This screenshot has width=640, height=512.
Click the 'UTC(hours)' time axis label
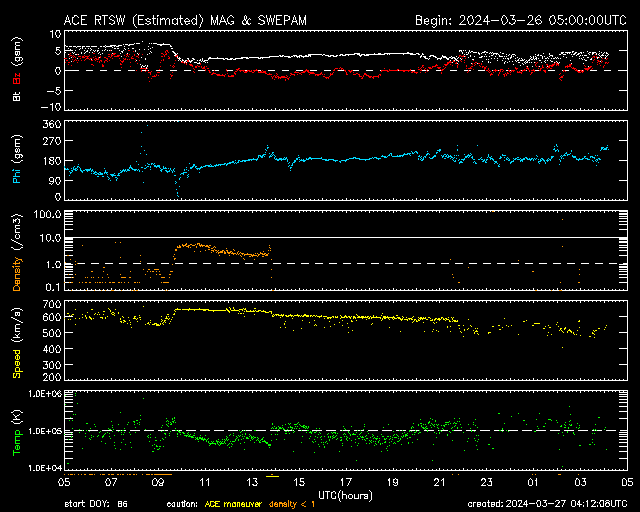[x=347, y=494]
